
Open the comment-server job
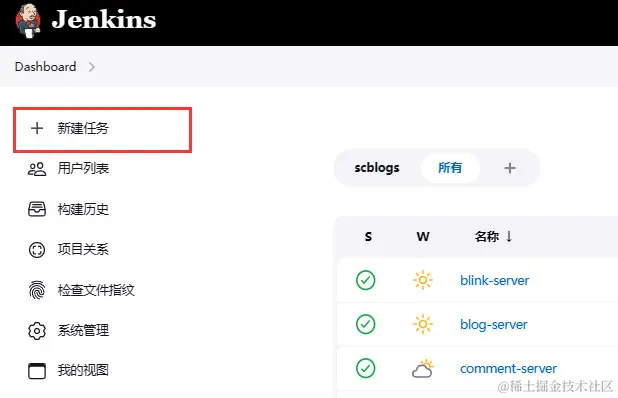[x=508, y=368]
